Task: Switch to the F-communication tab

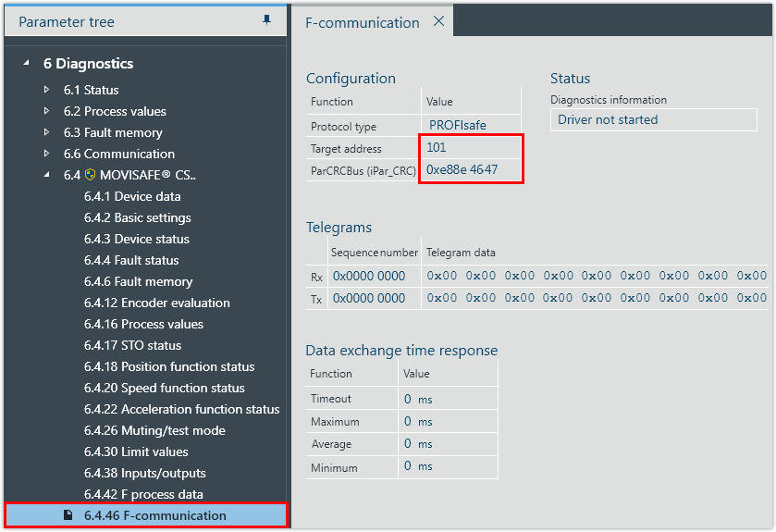Action: 363,22
